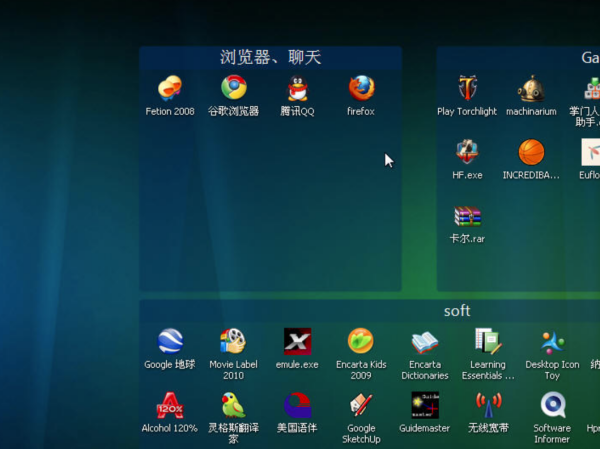600x449 pixels.
Task: Select the 浏览器、聊天 fence title
Action: (x=271, y=58)
